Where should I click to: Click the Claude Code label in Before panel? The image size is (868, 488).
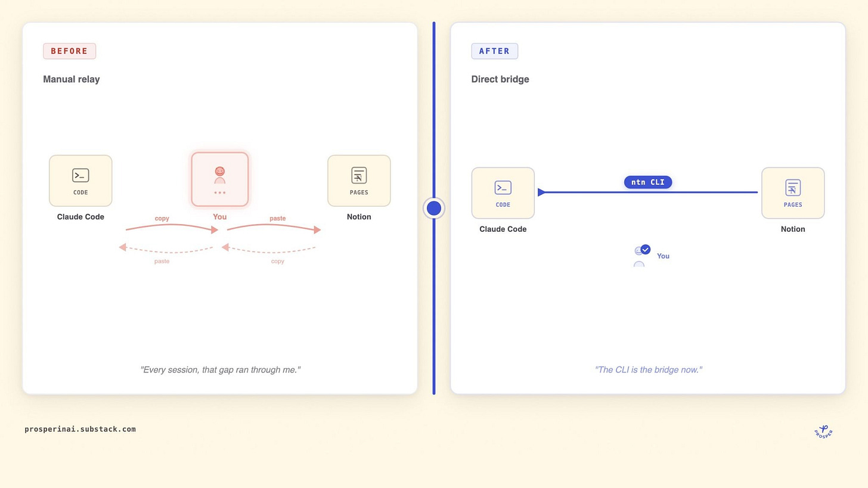click(x=80, y=217)
